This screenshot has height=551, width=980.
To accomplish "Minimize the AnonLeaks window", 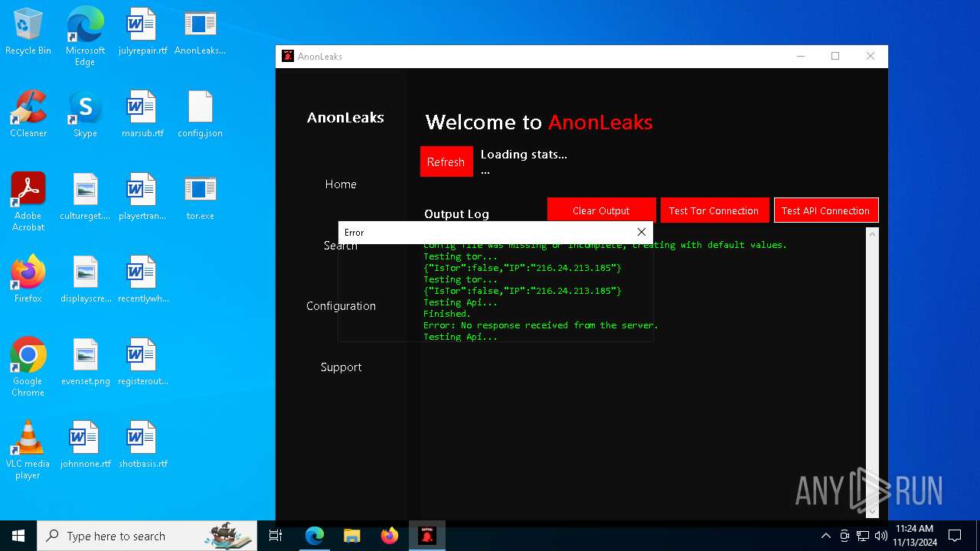I will point(800,56).
